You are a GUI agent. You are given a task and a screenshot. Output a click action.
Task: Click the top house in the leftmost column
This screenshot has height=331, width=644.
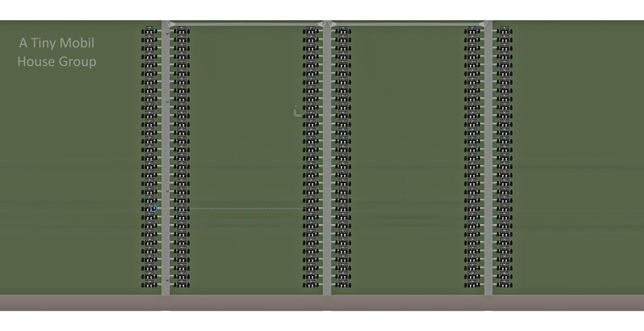pyautogui.click(x=150, y=32)
